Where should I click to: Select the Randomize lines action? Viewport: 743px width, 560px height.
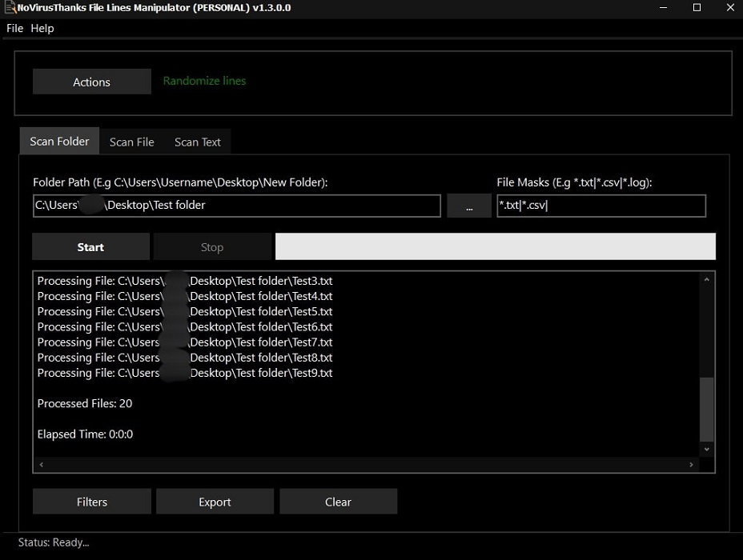203,81
